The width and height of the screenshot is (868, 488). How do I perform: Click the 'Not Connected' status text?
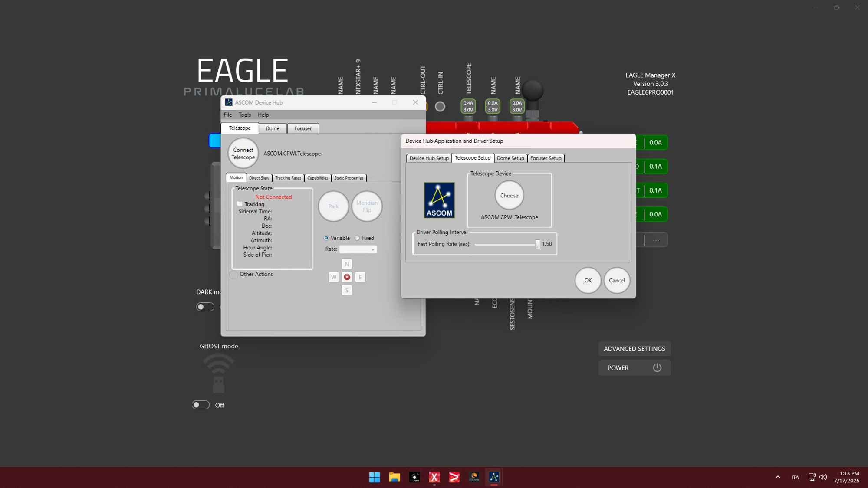(273, 197)
